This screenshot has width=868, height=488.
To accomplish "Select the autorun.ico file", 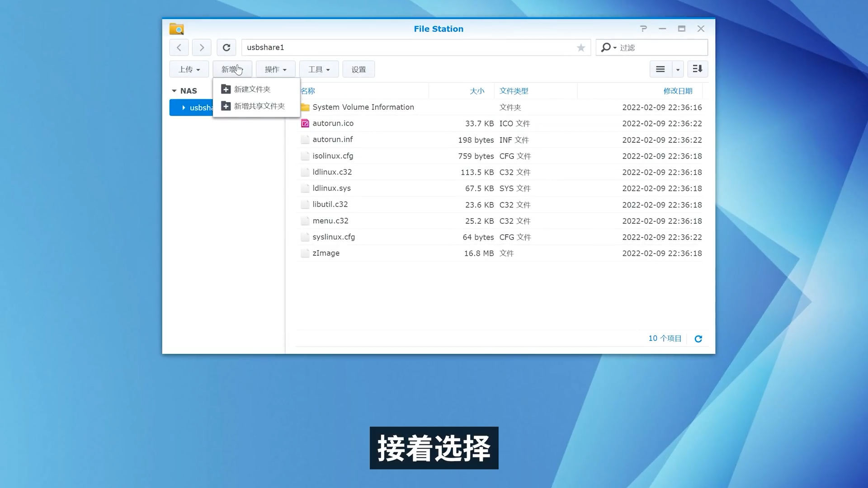I will [x=333, y=123].
